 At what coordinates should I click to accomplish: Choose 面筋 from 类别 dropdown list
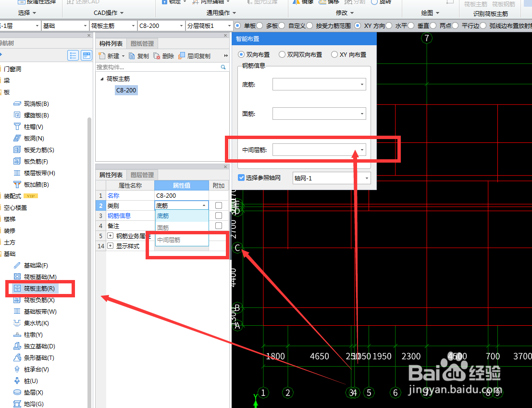coord(182,228)
